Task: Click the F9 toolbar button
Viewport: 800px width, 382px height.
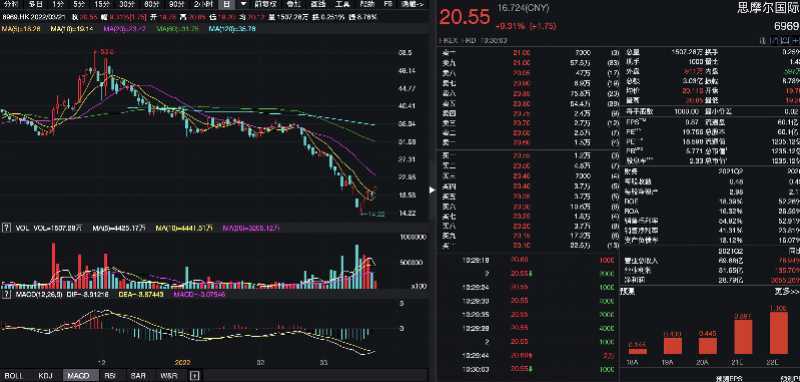Action: click(388, 4)
